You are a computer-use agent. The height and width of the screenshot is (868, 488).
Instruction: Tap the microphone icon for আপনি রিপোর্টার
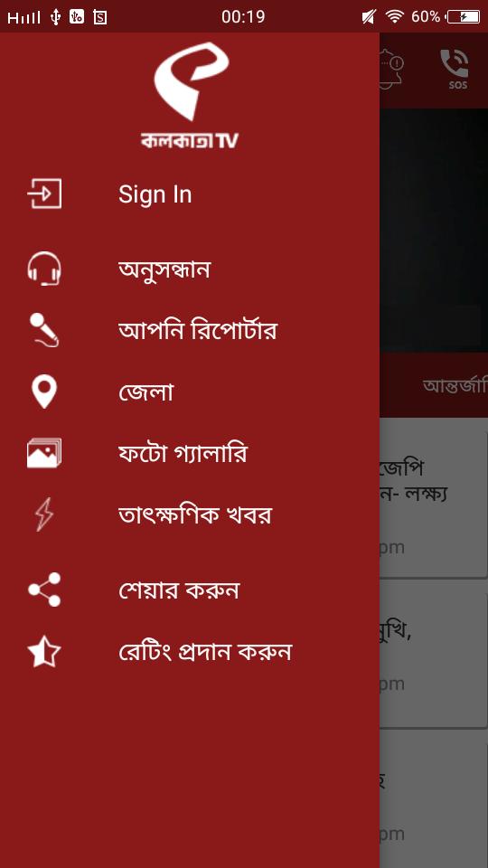tap(44, 330)
